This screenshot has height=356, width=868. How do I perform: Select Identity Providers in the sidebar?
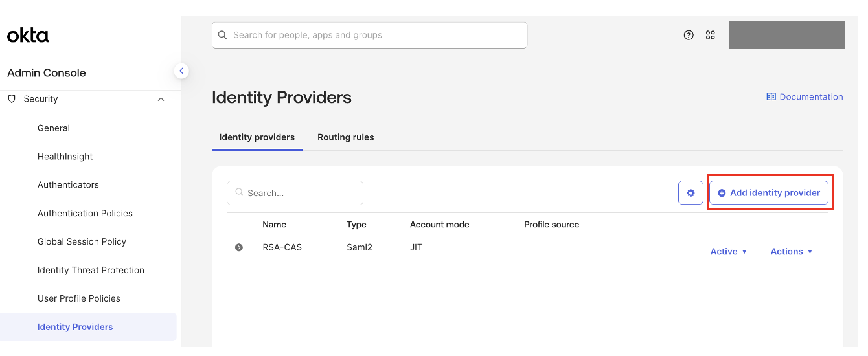[x=88, y=327]
